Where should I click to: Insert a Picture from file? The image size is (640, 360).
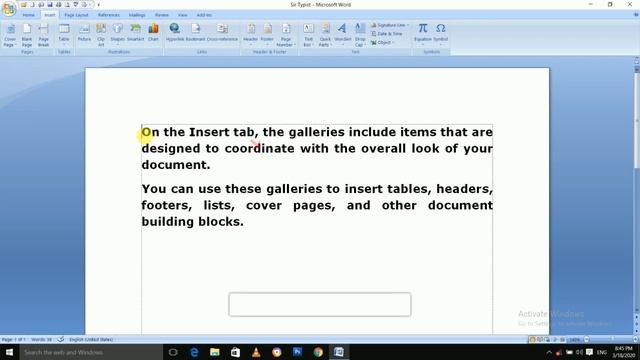84,33
